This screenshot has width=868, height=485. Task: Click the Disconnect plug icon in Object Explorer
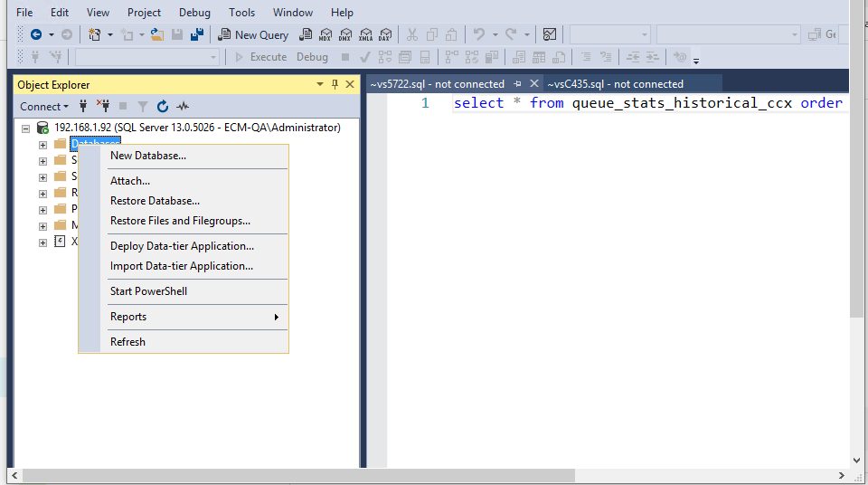click(x=103, y=107)
